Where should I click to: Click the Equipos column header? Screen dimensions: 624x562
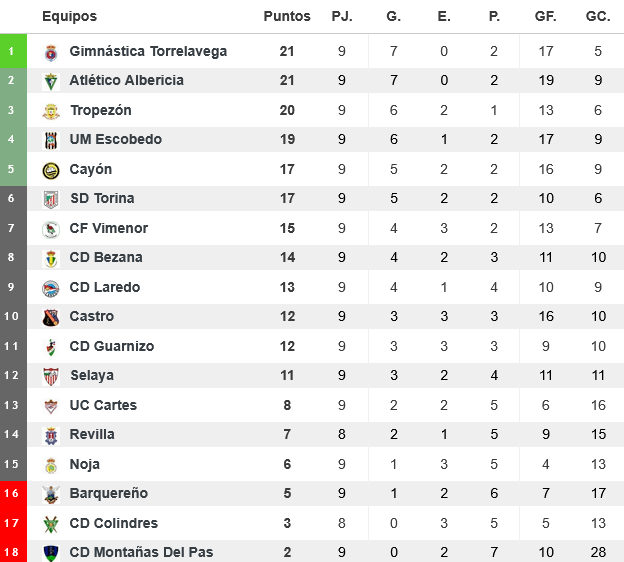(70, 17)
